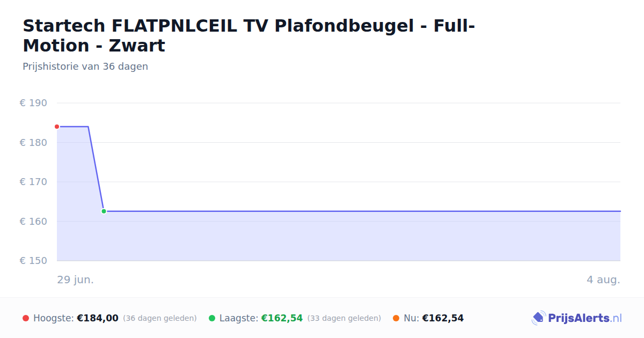
Task: Select the product title Startech FLATPNLCEIL heading
Action: [249, 35]
